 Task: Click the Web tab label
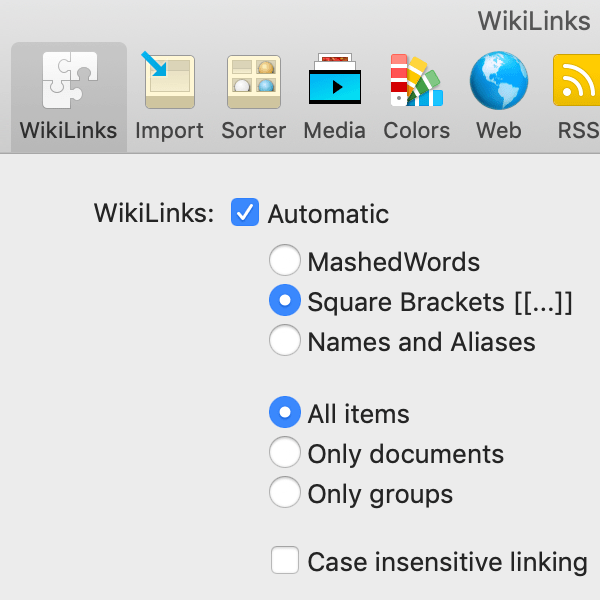pos(499,130)
